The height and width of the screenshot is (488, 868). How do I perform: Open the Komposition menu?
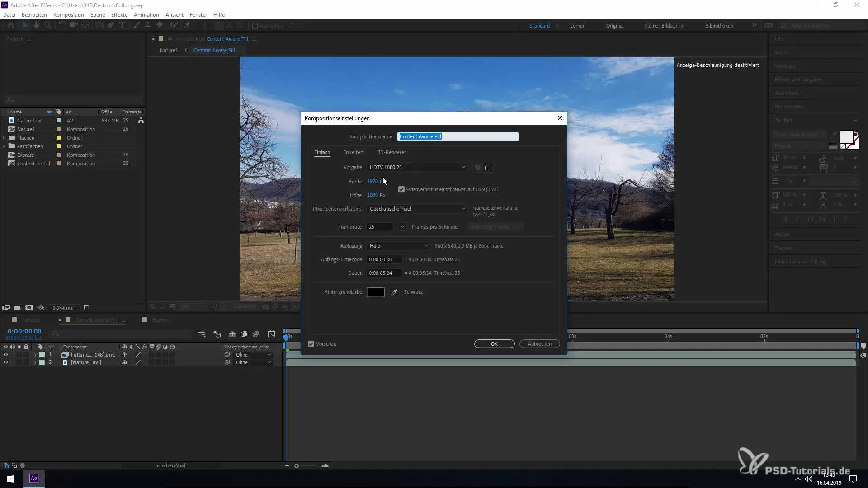point(68,15)
